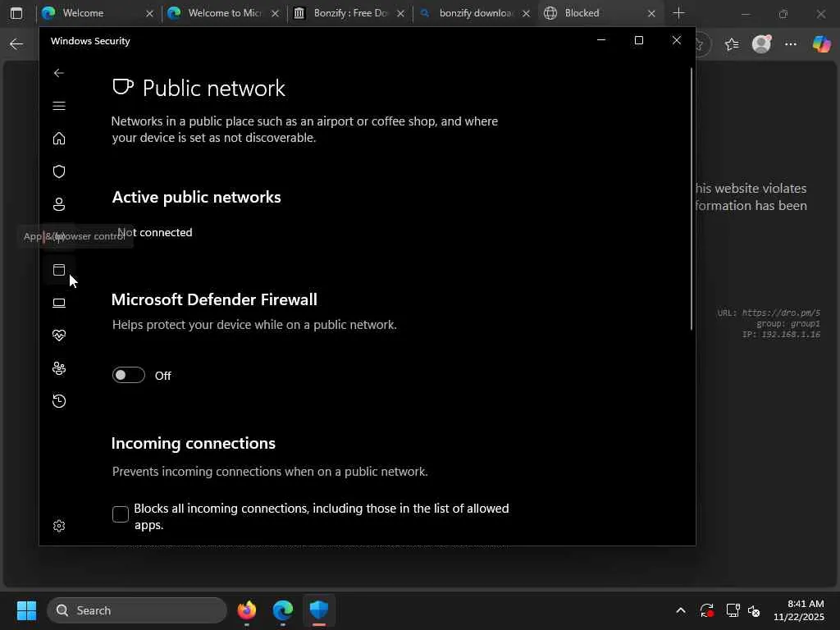Open the Home section icon
The image size is (840, 630).
[x=59, y=139]
